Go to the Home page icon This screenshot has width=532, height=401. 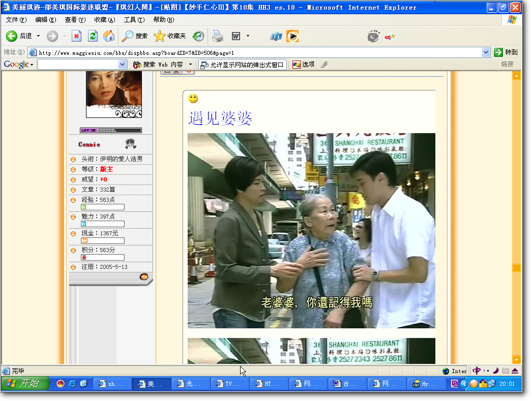pos(109,36)
